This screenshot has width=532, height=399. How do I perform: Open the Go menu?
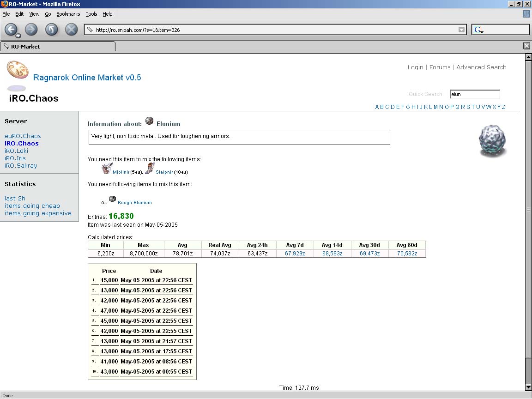48,14
